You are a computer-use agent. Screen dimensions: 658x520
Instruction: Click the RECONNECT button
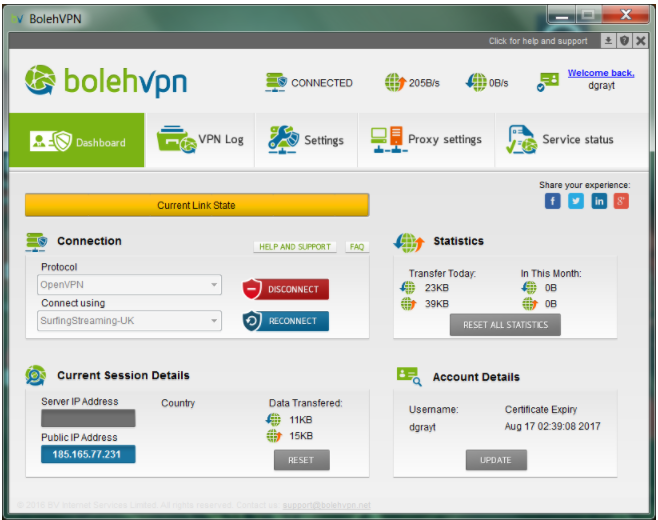point(286,321)
